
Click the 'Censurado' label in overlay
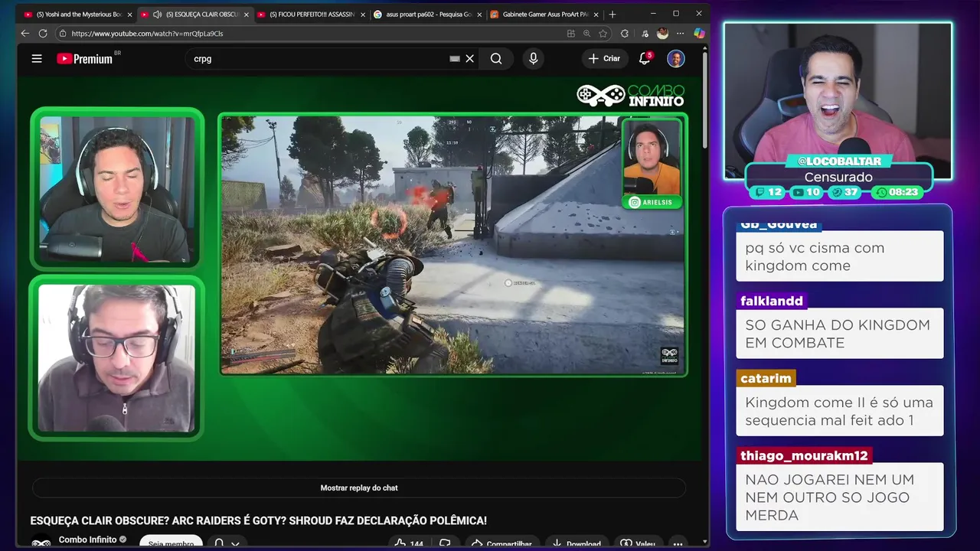pyautogui.click(x=839, y=177)
